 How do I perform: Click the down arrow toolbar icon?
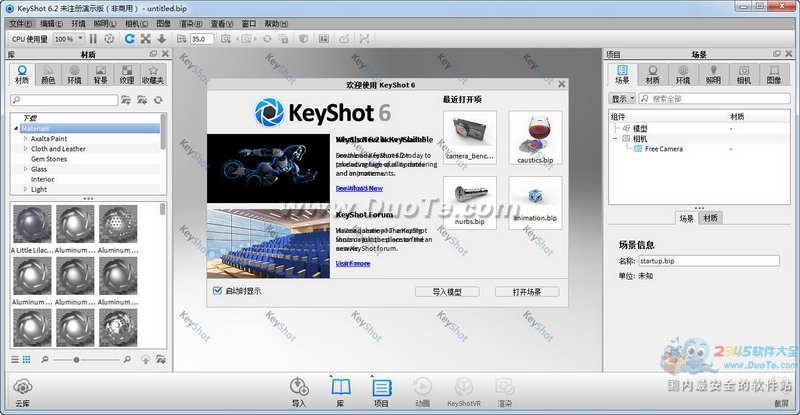click(x=162, y=39)
